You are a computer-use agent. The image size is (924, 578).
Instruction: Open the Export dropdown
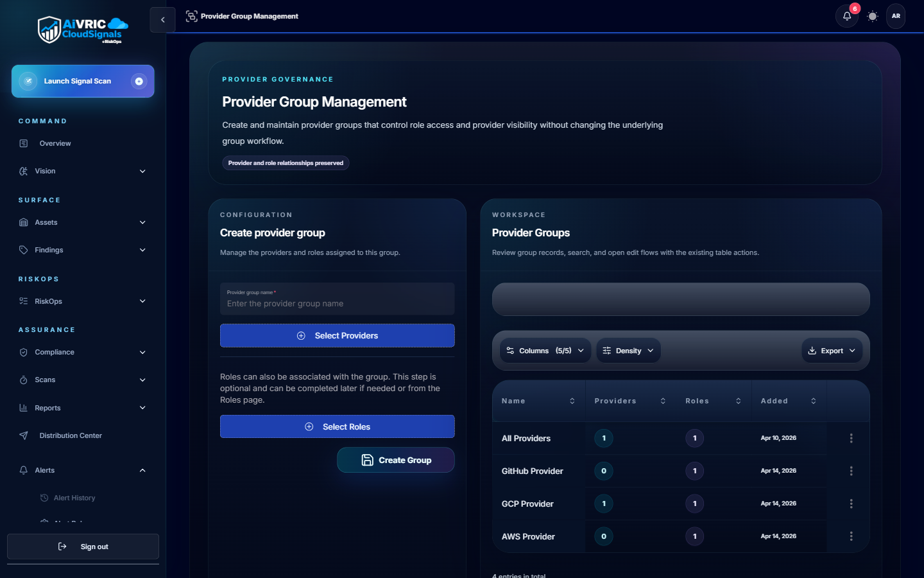click(x=832, y=351)
